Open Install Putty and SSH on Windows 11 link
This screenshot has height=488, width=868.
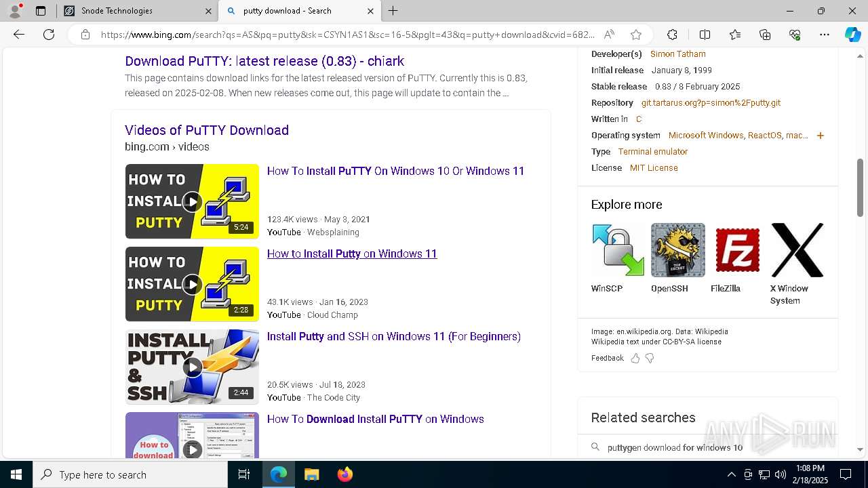pyautogui.click(x=394, y=336)
